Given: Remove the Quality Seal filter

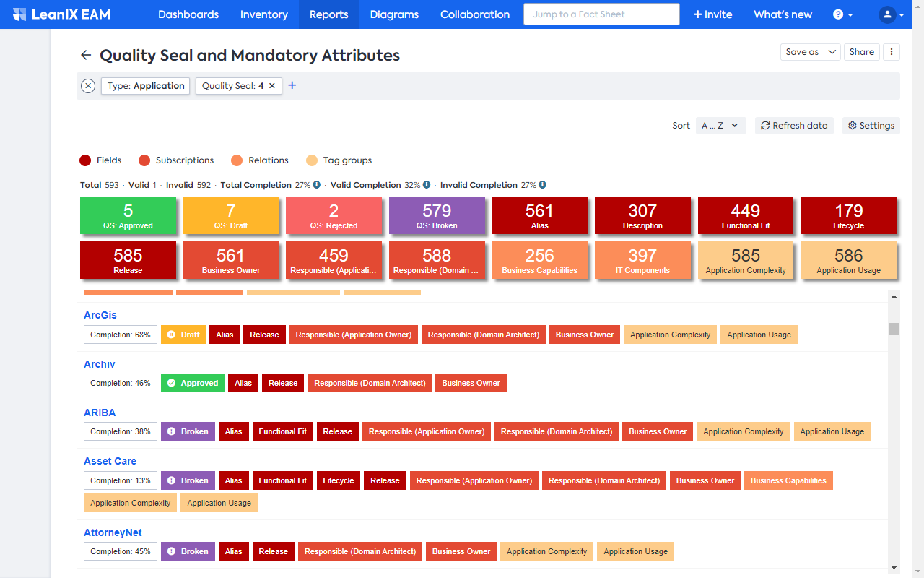Looking at the screenshot, I should click(x=272, y=86).
